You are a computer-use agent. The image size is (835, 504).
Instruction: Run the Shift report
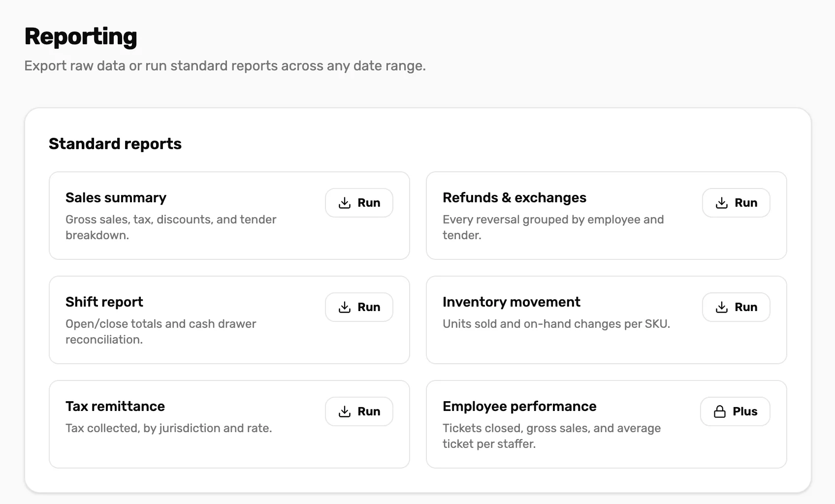coord(359,307)
